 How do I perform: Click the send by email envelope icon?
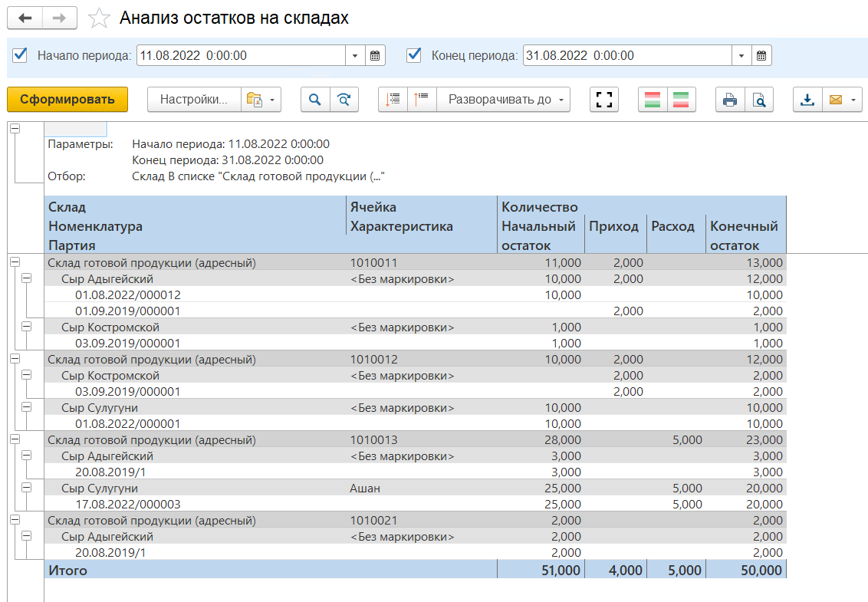pos(836,100)
